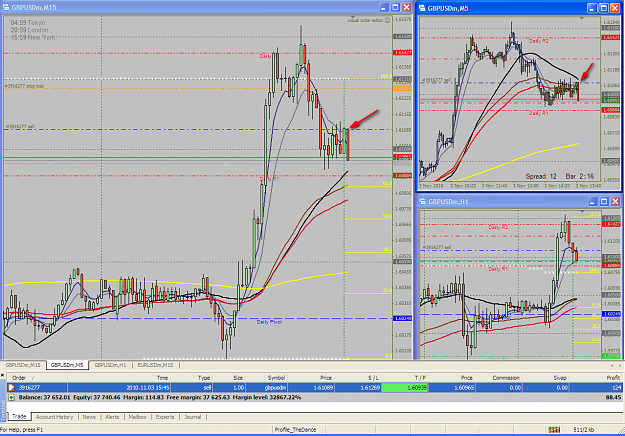625x436 pixels.
Task: Click the green balance icon beside Balance row
Action: coord(12,397)
